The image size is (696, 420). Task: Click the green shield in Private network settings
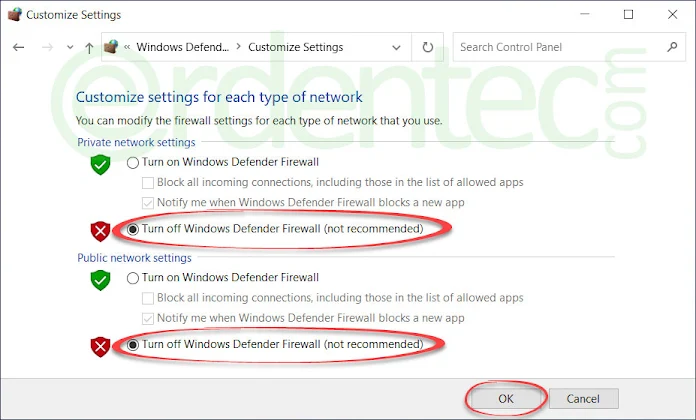click(x=100, y=165)
